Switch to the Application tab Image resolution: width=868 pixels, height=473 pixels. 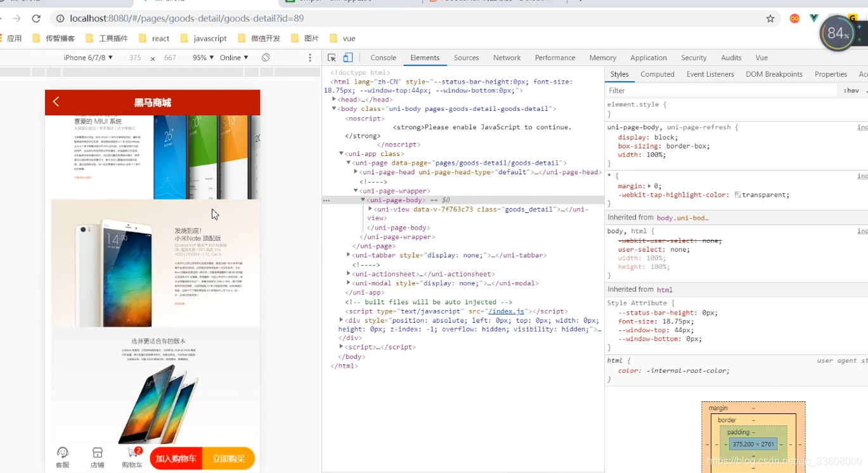tap(649, 58)
